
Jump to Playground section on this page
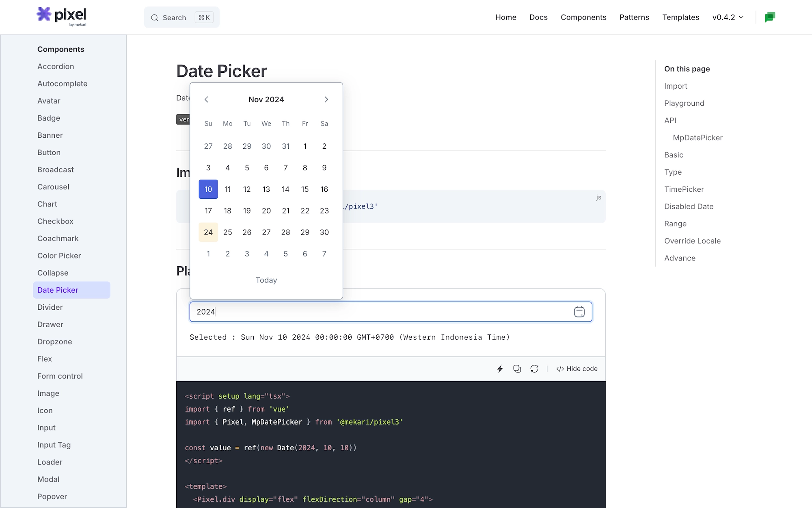684,103
